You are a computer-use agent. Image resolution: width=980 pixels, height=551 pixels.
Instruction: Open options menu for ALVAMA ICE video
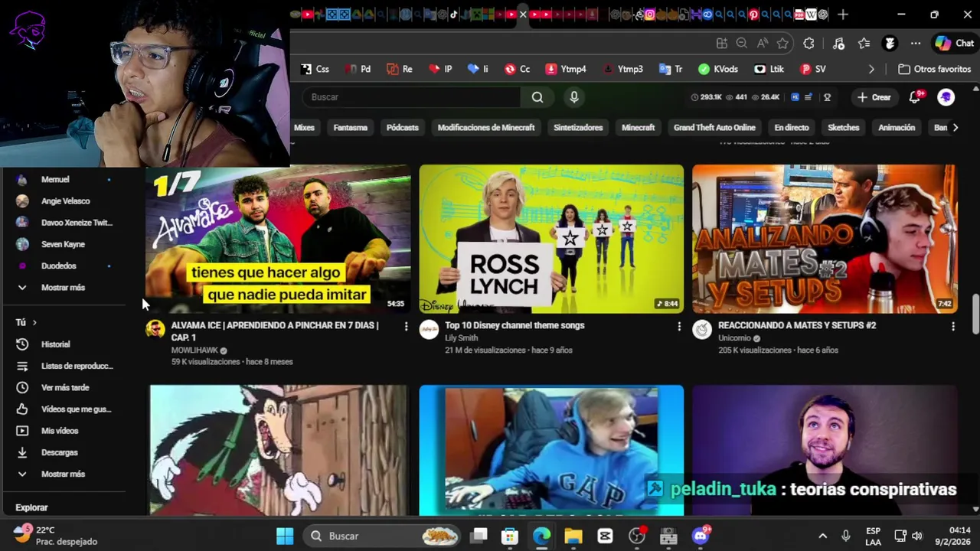click(406, 327)
